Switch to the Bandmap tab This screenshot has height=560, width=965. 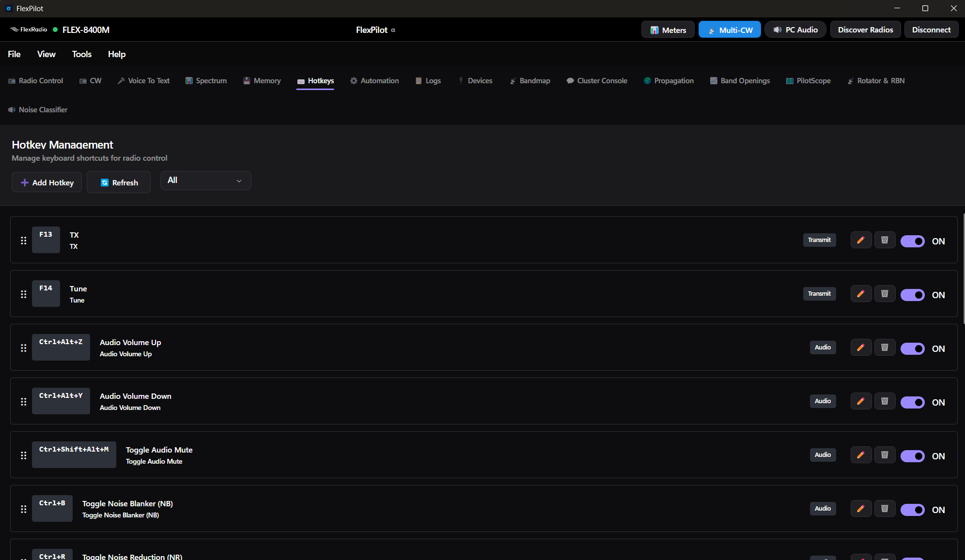pyautogui.click(x=529, y=81)
